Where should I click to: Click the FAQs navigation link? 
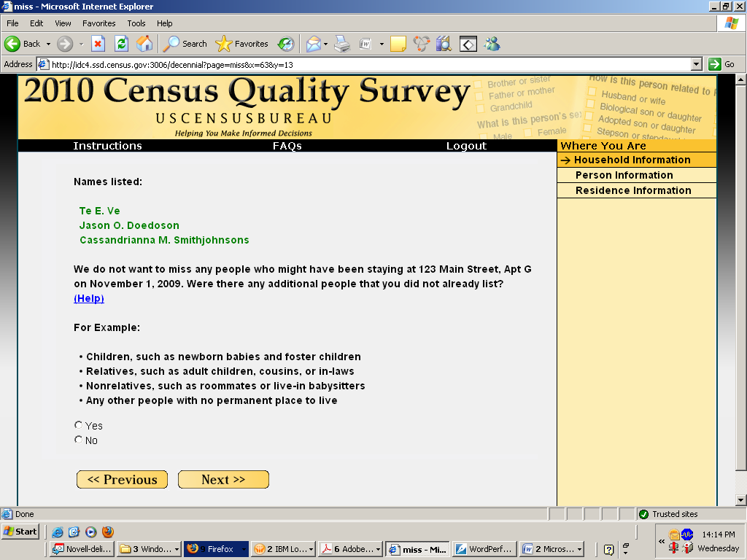[x=287, y=146]
